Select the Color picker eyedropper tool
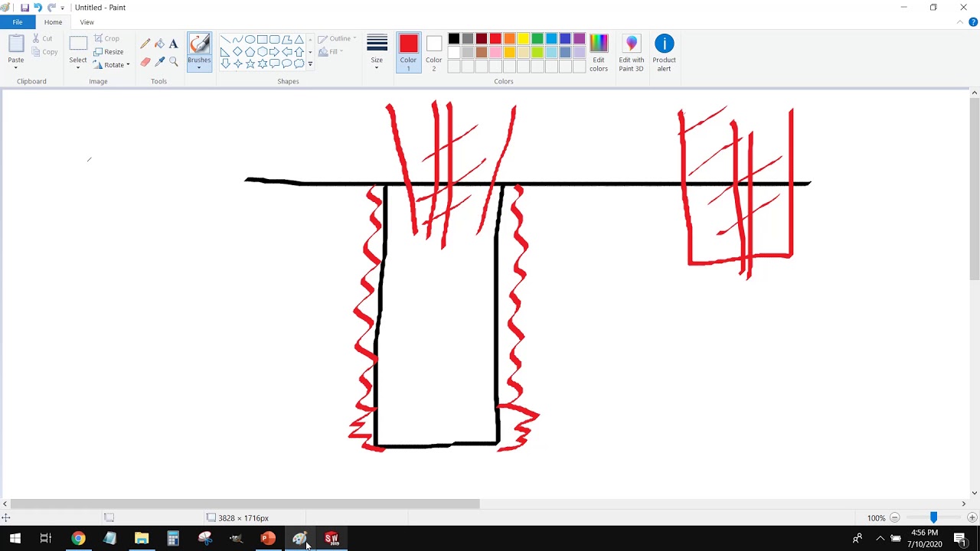Image resolution: width=980 pixels, height=551 pixels. (x=159, y=61)
